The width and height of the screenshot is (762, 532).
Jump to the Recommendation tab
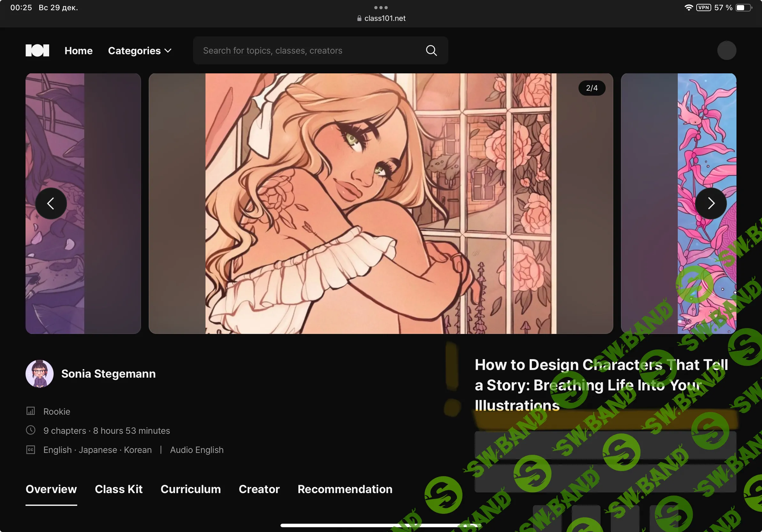point(345,489)
